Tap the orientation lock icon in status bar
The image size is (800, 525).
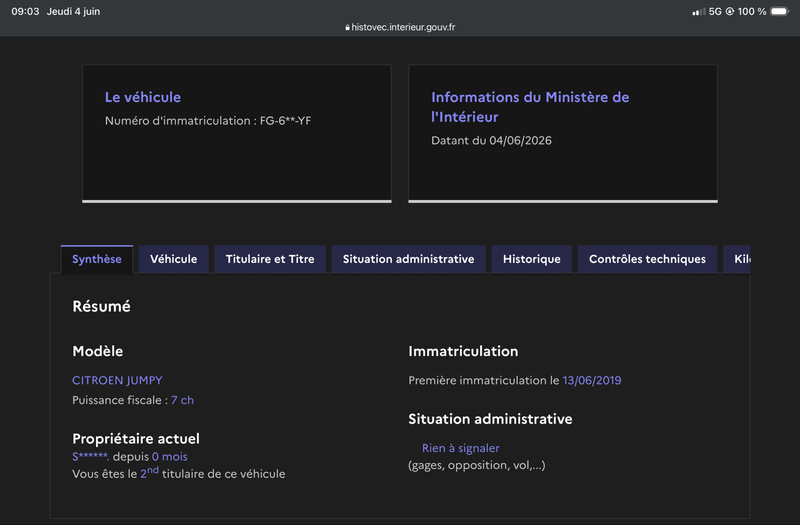pyautogui.click(x=730, y=11)
